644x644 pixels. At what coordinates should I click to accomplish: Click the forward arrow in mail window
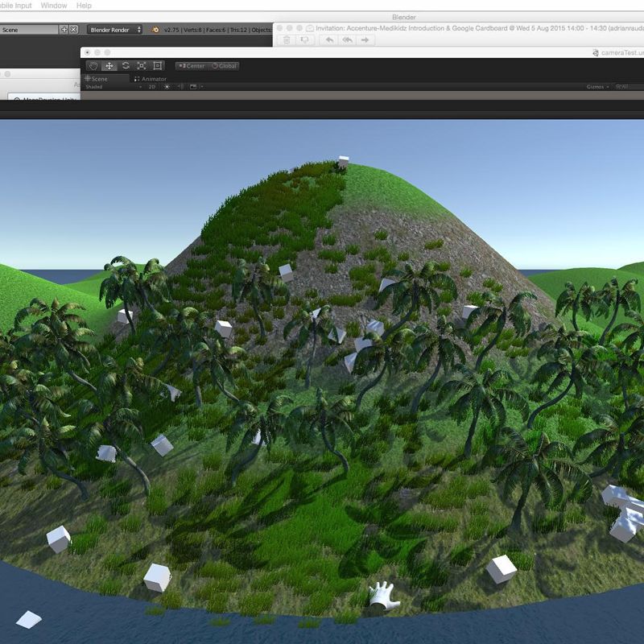coord(365,39)
